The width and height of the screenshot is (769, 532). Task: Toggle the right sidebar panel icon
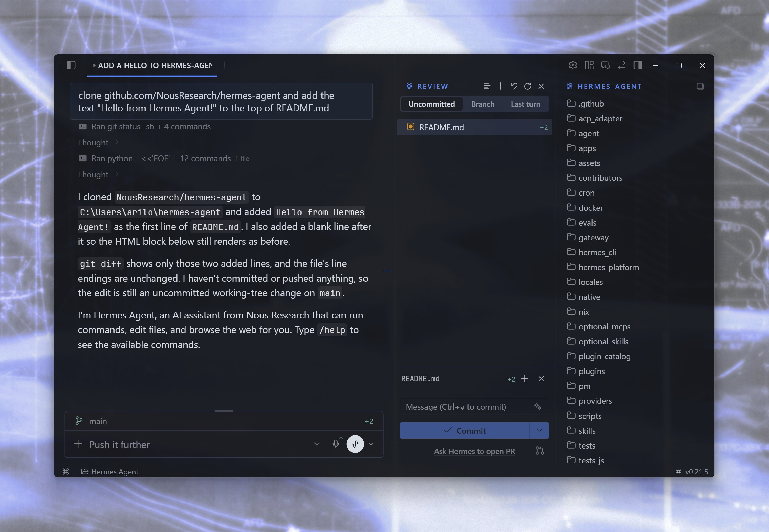[638, 65]
